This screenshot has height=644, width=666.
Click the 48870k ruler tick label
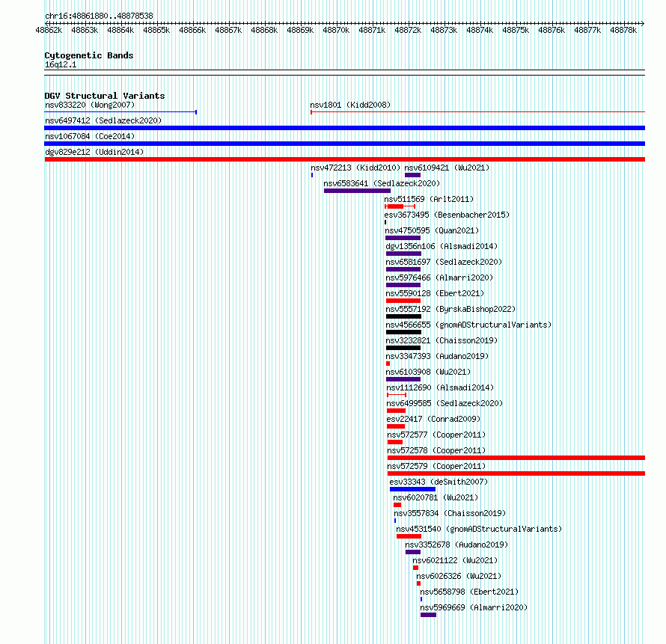[x=336, y=30]
